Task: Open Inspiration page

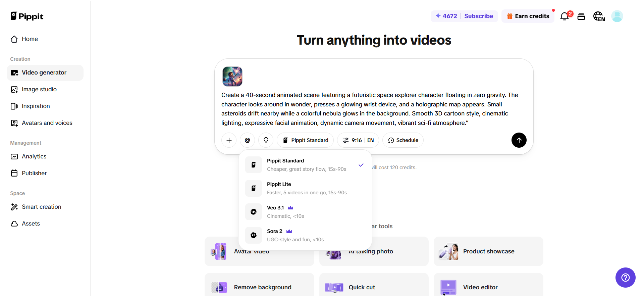Action: pos(45,106)
